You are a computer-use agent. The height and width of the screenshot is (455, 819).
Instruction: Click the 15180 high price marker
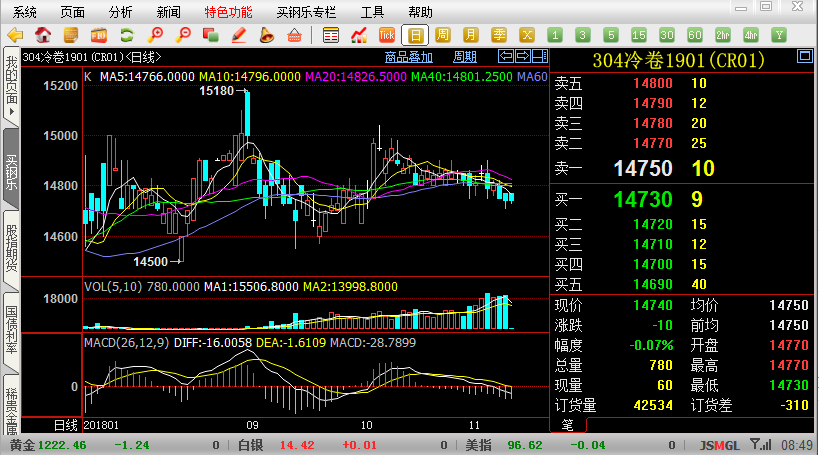[216, 91]
